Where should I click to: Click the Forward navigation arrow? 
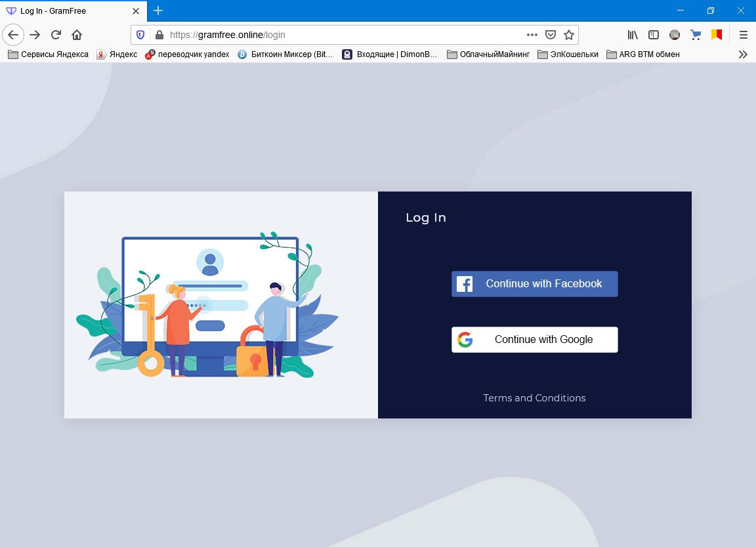(x=35, y=35)
